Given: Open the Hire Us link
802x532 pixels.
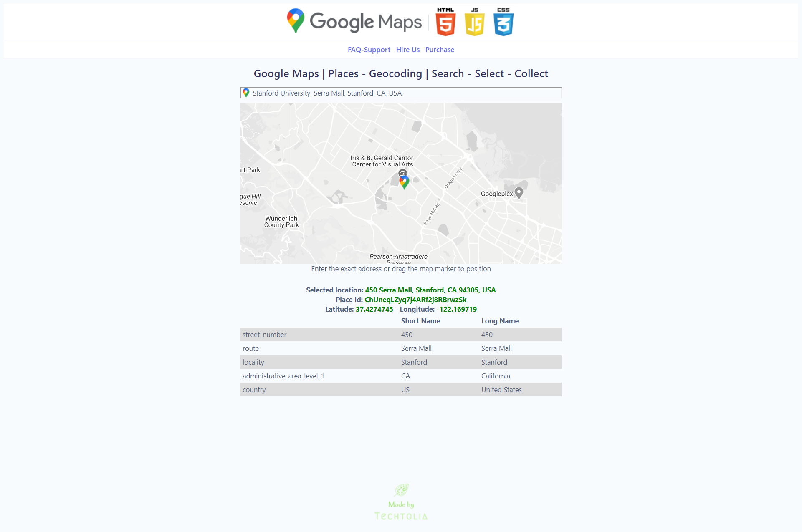Looking at the screenshot, I should (408, 50).
